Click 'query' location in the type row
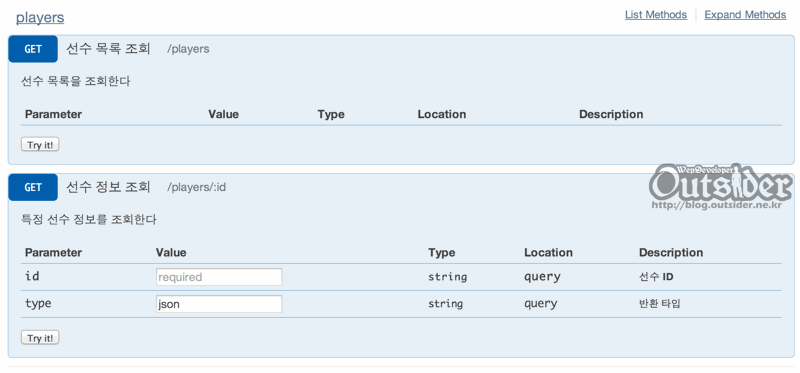 point(541,304)
